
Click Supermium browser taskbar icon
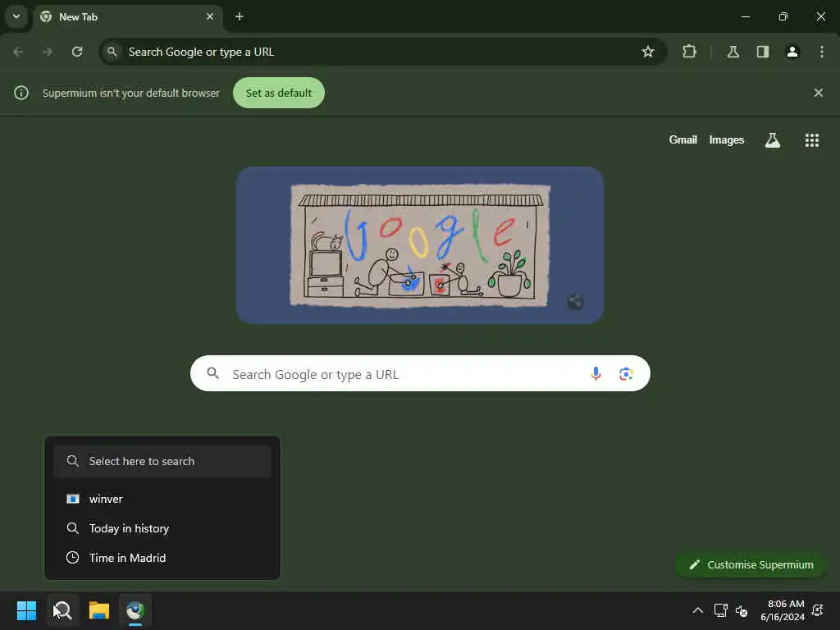135,610
